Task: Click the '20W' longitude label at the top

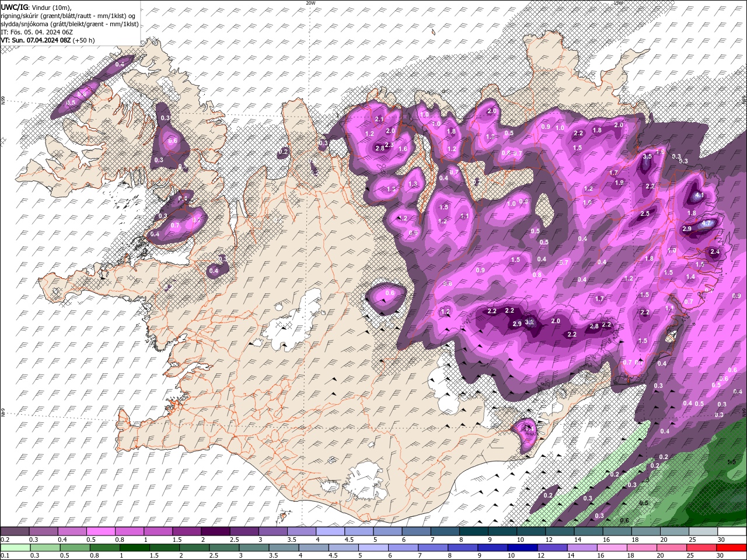Action: click(x=311, y=3)
